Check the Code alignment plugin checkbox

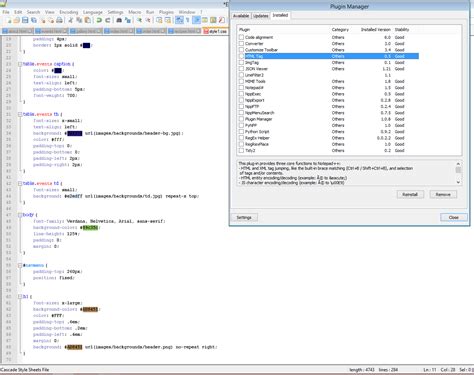point(241,37)
